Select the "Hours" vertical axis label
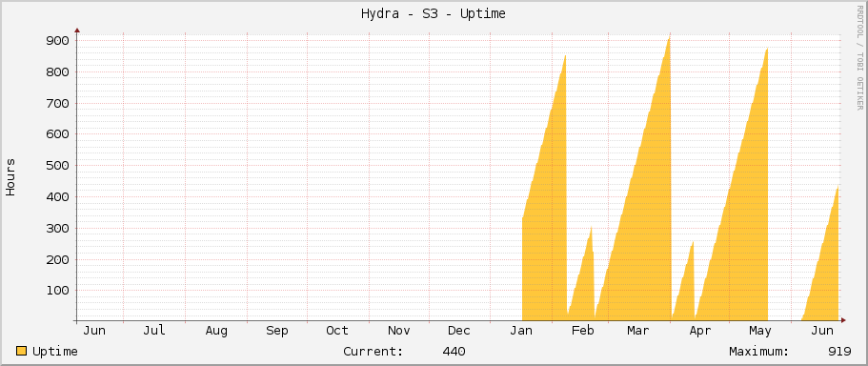Viewport: 868px width, 366px height. pyautogui.click(x=11, y=176)
